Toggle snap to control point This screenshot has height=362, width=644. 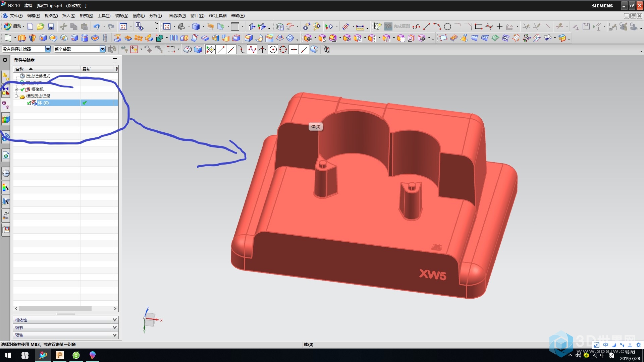pos(241,50)
